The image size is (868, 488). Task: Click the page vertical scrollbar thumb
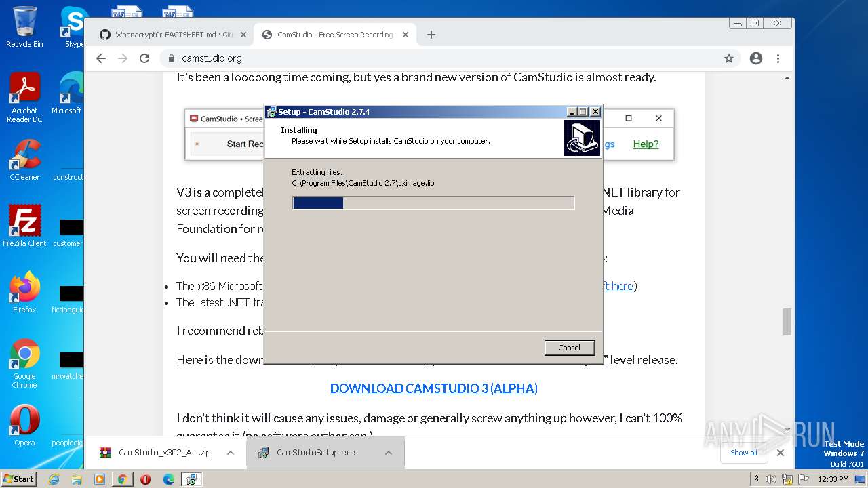tap(787, 321)
